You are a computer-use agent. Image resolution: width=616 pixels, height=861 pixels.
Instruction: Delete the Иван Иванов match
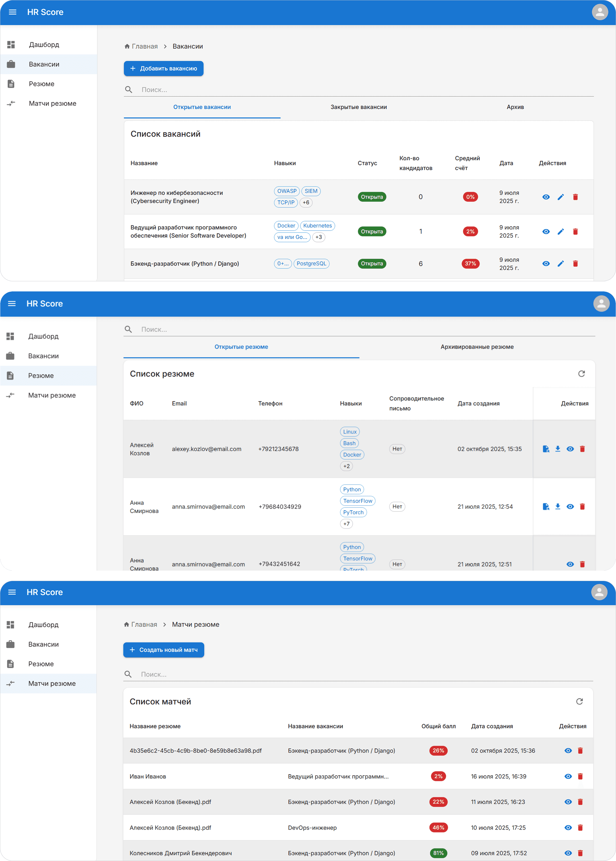click(x=580, y=777)
